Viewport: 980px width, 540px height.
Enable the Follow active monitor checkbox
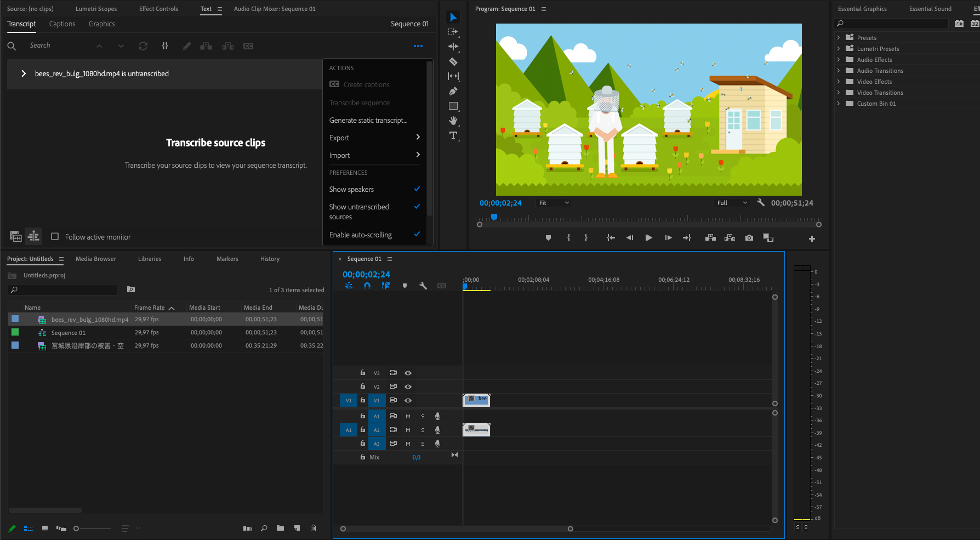55,236
